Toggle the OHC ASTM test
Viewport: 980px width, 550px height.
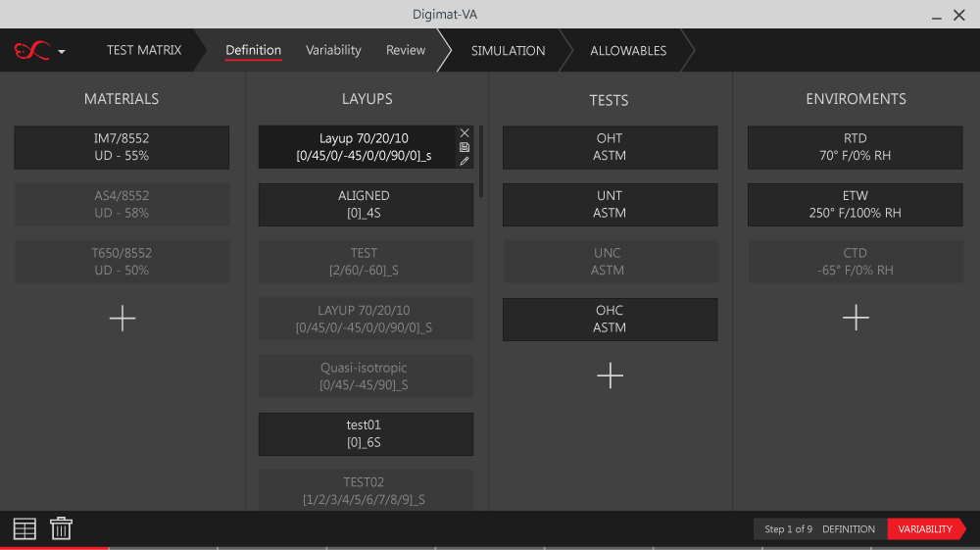click(610, 320)
